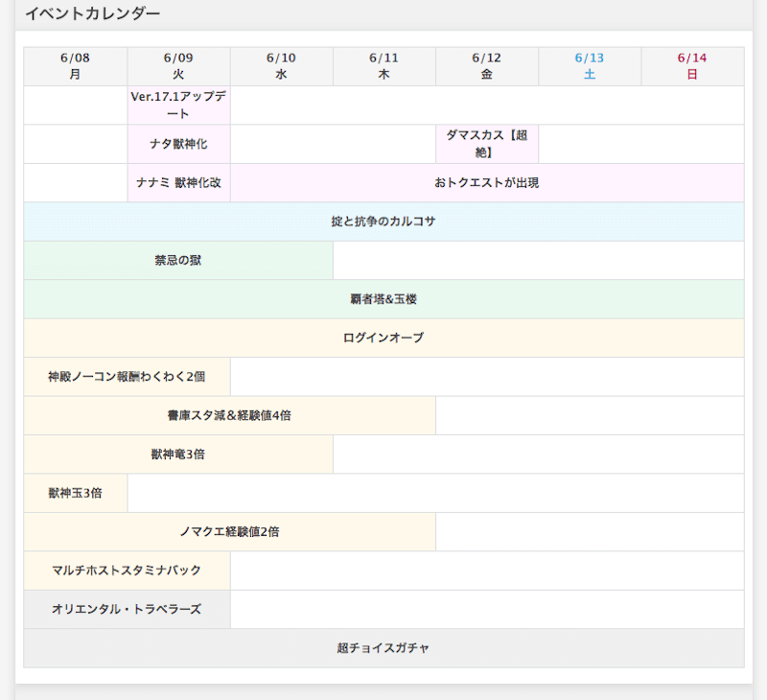Image resolution: width=767 pixels, height=700 pixels.
Task: Click the Ver.17.1アップデート event cell
Action: click(178, 105)
